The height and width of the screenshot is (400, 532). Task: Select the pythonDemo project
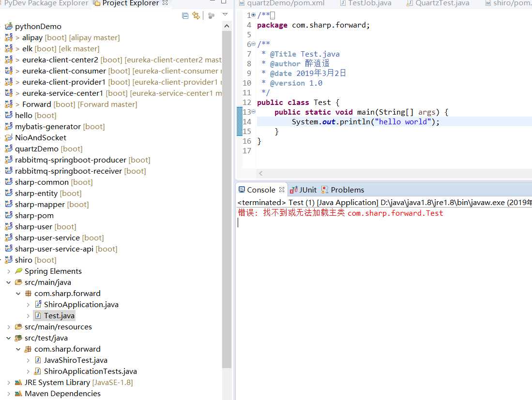click(38, 27)
